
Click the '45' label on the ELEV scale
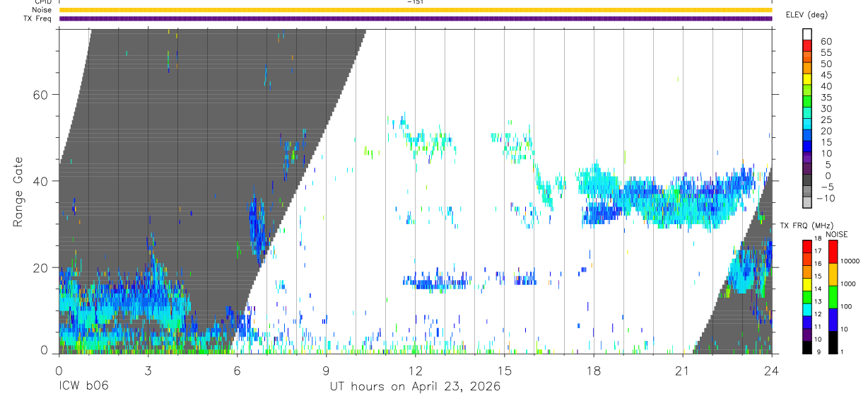click(826, 75)
